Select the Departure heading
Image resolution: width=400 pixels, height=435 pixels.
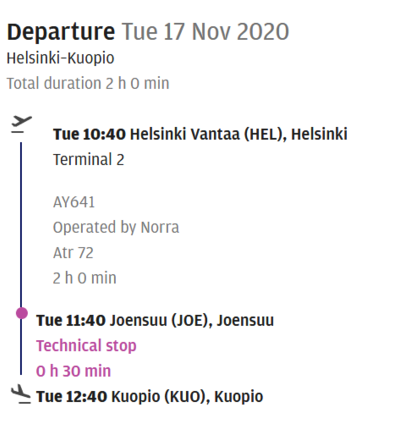[61, 32]
